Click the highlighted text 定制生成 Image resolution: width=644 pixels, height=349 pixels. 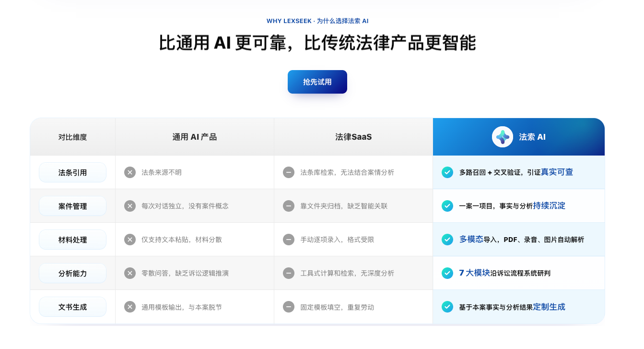coord(549,306)
